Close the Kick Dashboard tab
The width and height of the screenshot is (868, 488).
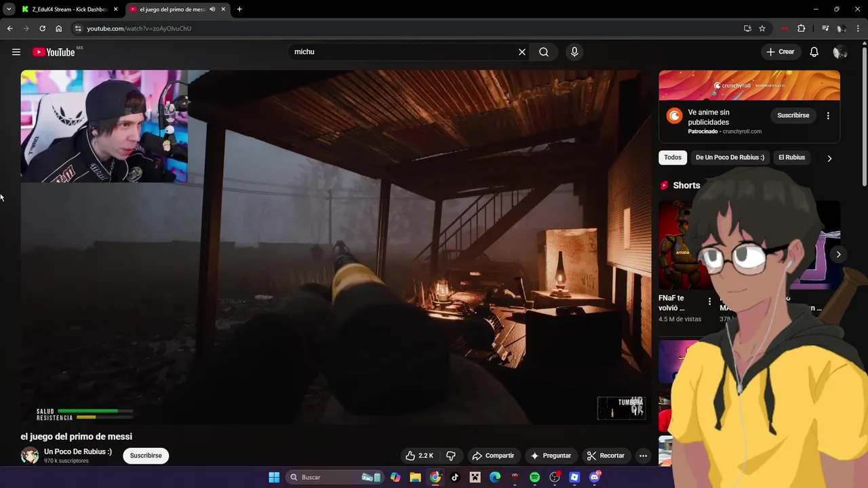point(115,9)
